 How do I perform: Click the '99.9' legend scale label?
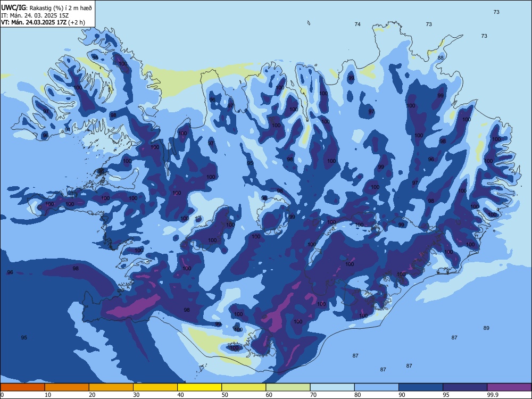click(x=492, y=395)
